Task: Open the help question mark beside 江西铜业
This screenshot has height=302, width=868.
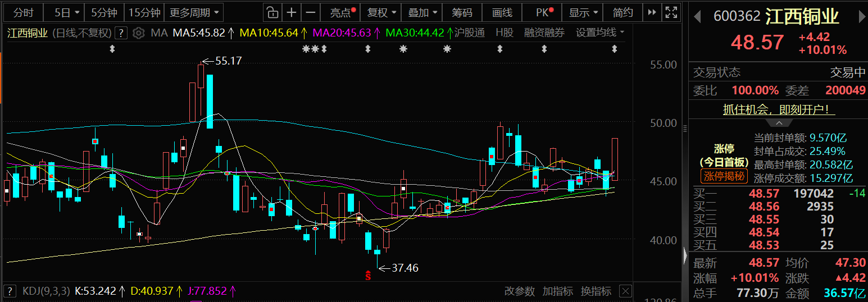Action: tap(122, 33)
